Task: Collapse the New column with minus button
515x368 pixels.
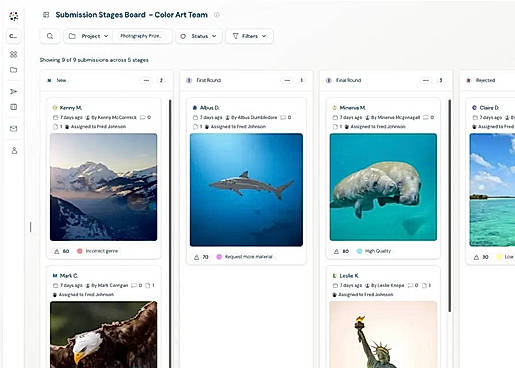Action: pyautogui.click(x=146, y=80)
